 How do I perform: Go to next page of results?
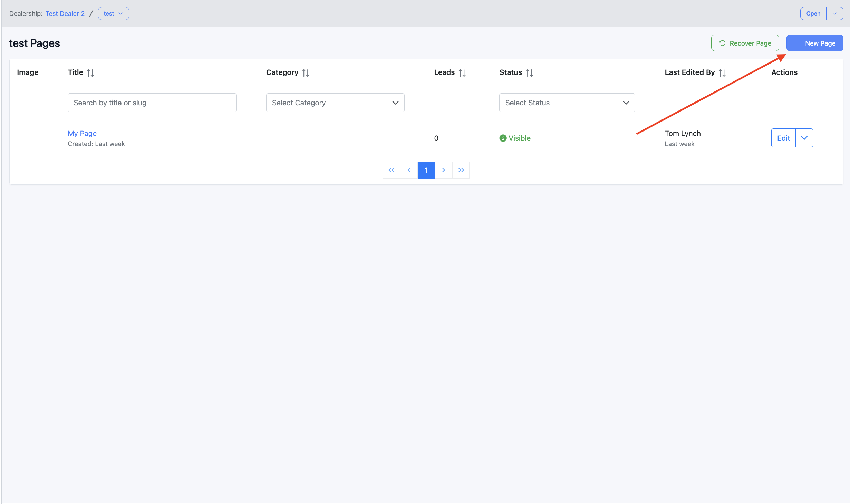coord(443,170)
